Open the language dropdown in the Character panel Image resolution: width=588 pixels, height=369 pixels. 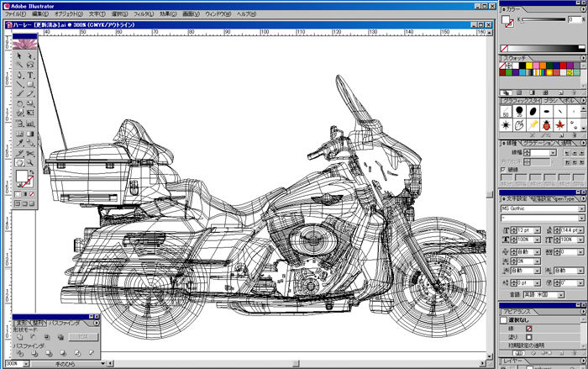tap(560, 295)
